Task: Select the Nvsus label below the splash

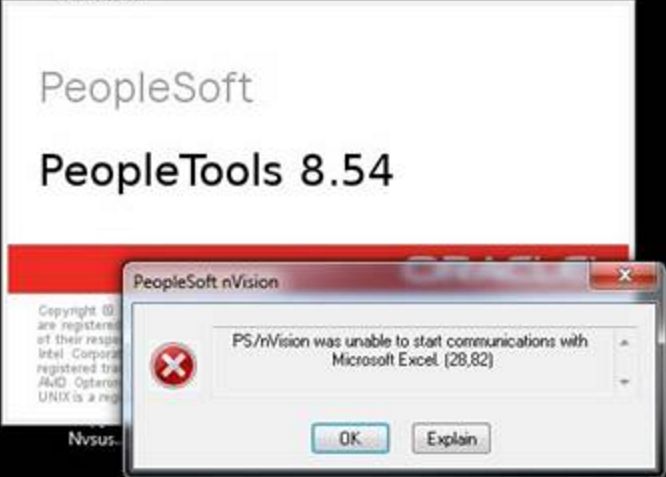Action: [94, 439]
